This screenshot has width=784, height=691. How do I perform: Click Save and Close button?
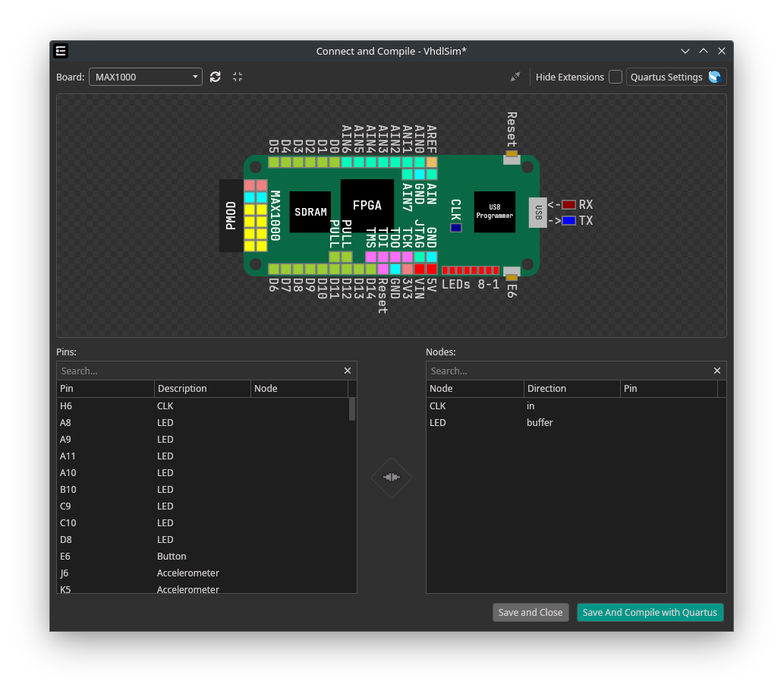531,612
